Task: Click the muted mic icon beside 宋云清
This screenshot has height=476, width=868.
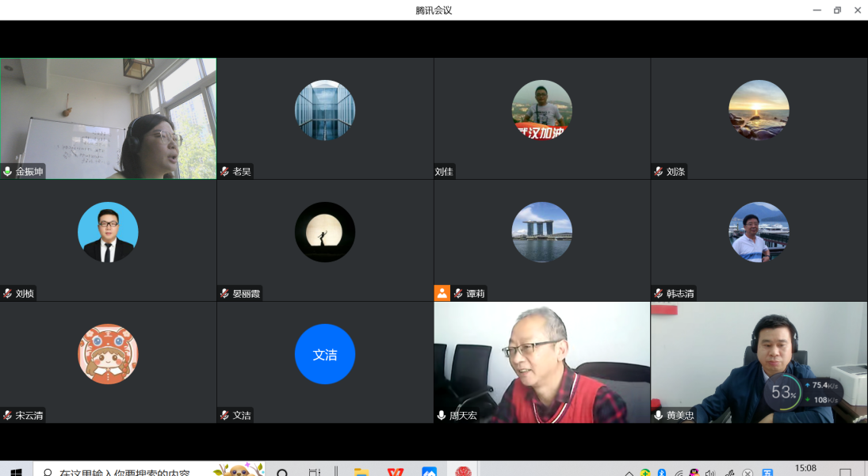Action: [x=8, y=415]
